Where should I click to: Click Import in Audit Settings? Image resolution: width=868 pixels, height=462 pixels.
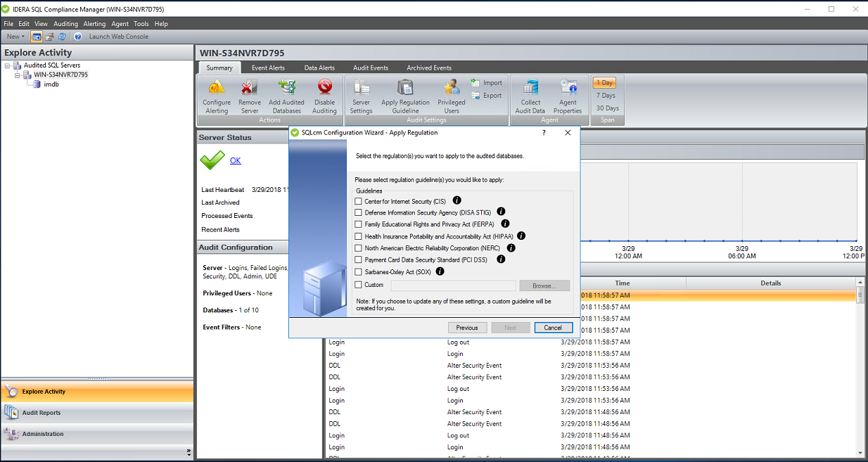click(487, 83)
